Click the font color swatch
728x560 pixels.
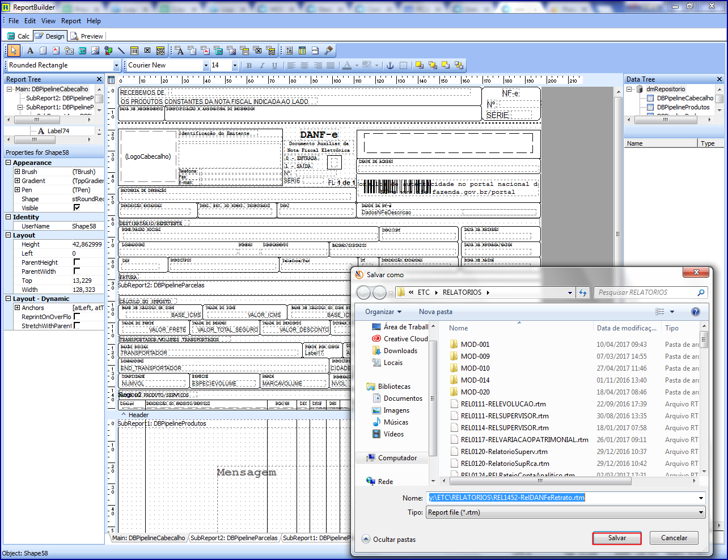347,65
